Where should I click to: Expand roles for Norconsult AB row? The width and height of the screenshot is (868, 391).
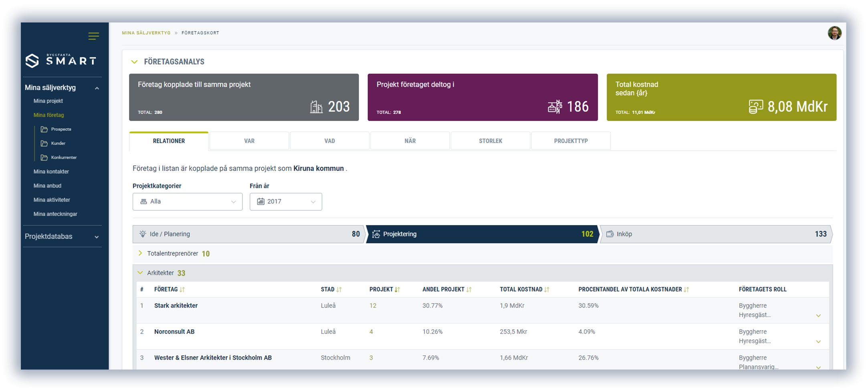pyautogui.click(x=818, y=342)
